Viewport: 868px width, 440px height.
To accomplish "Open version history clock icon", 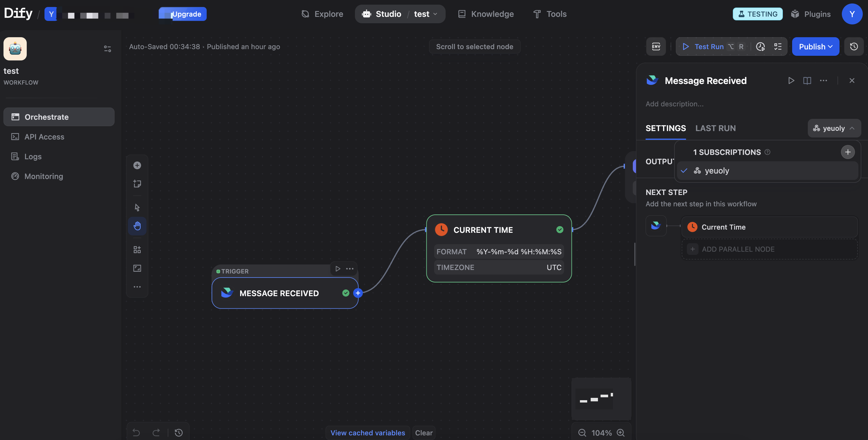I will [x=853, y=46].
